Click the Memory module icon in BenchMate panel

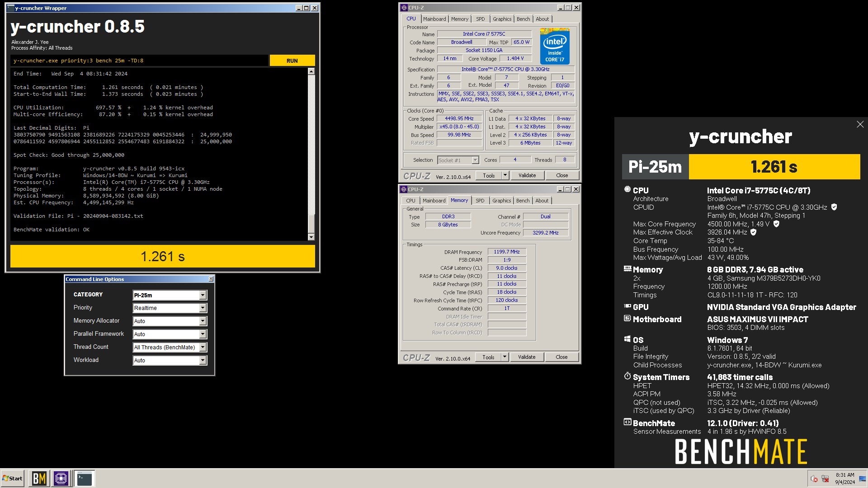click(627, 269)
